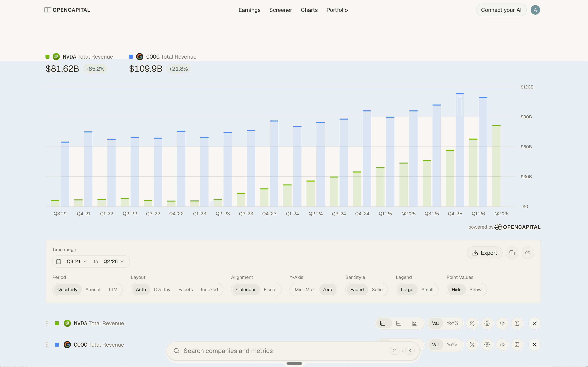Click percent icon in NVDA row
The height and width of the screenshot is (367, 588).
tap(472, 323)
